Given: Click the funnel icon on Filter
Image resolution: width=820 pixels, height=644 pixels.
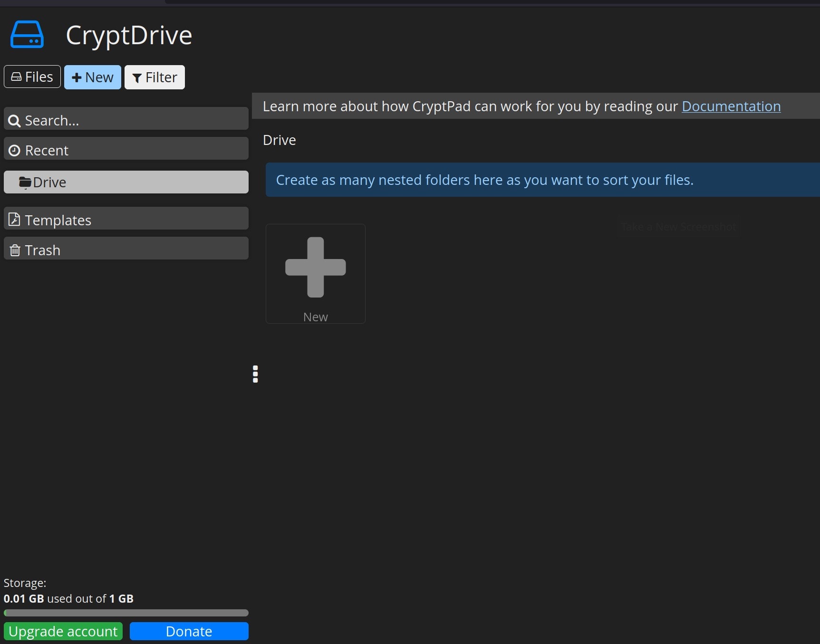Looking at the screenshot, I should [x=137, y=78].
